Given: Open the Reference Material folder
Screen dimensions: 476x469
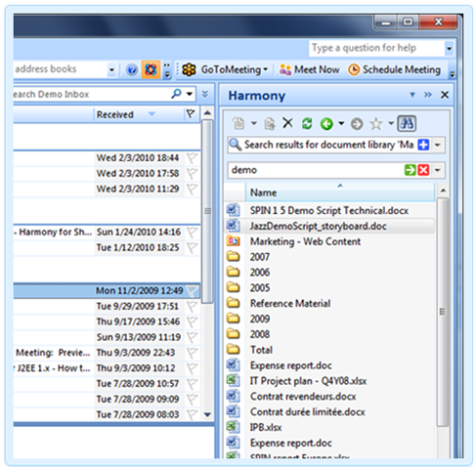Looking at the screenshot, I should pyautogui.click(x=290, y=304).
